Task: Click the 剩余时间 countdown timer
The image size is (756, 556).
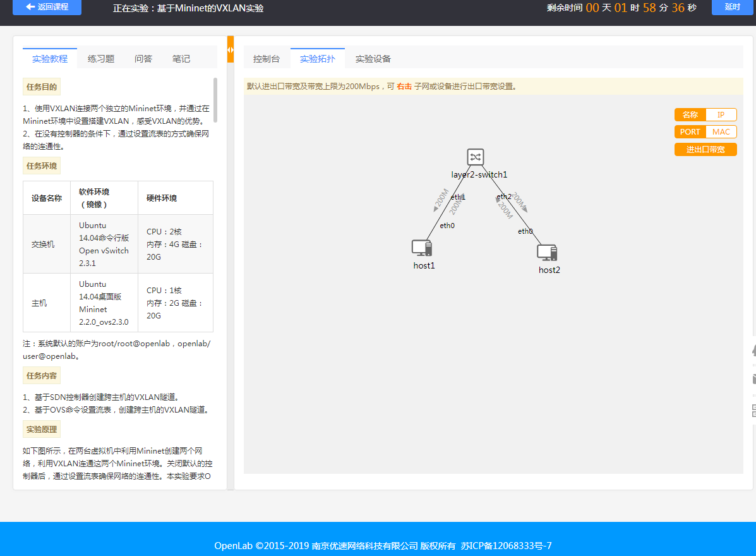Action: 621,8
